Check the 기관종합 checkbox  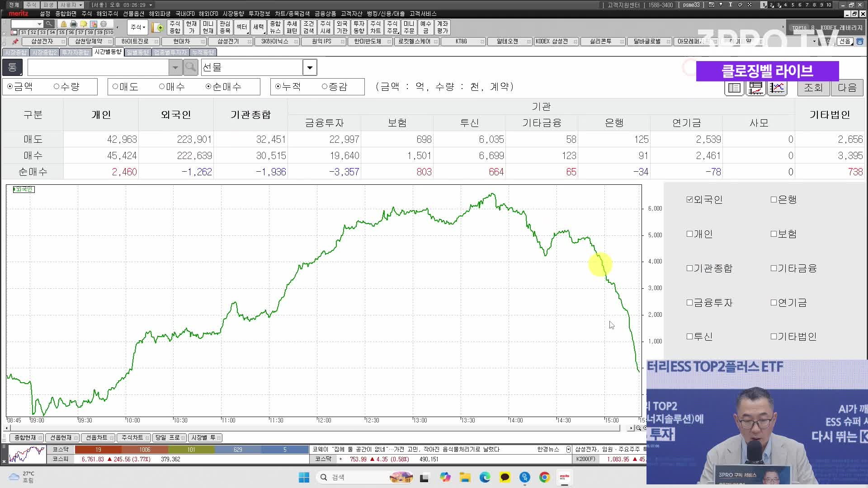click(689, 268)
